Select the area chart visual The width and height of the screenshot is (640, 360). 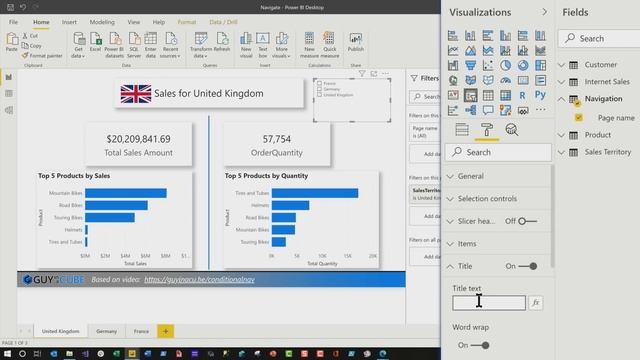470,51
